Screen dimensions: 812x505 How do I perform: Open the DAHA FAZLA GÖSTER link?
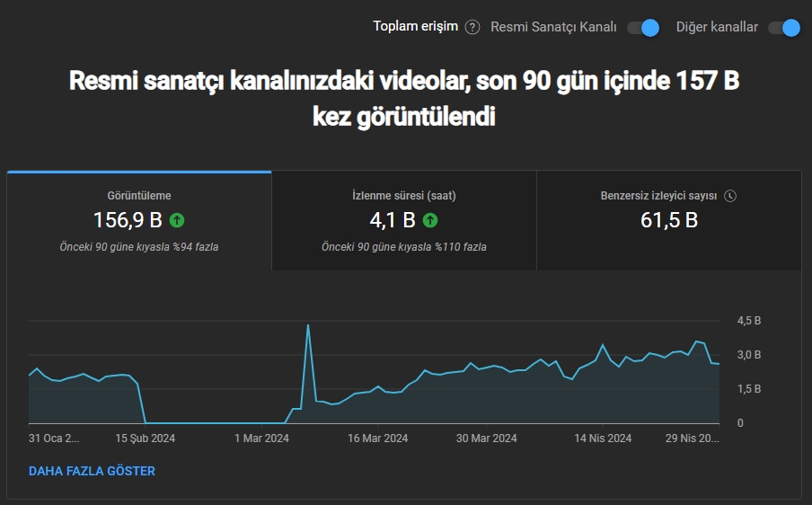(92, 471)
